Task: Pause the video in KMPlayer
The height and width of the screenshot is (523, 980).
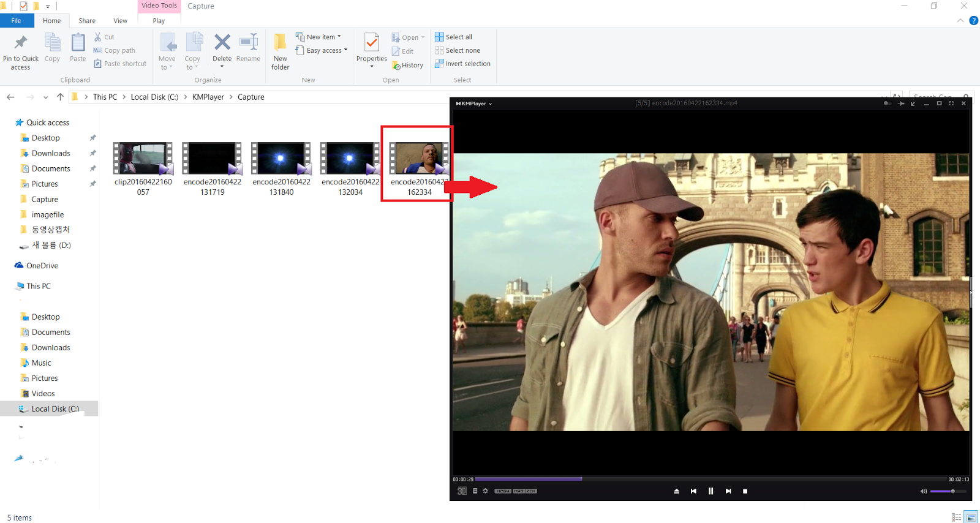Action: 710,491
